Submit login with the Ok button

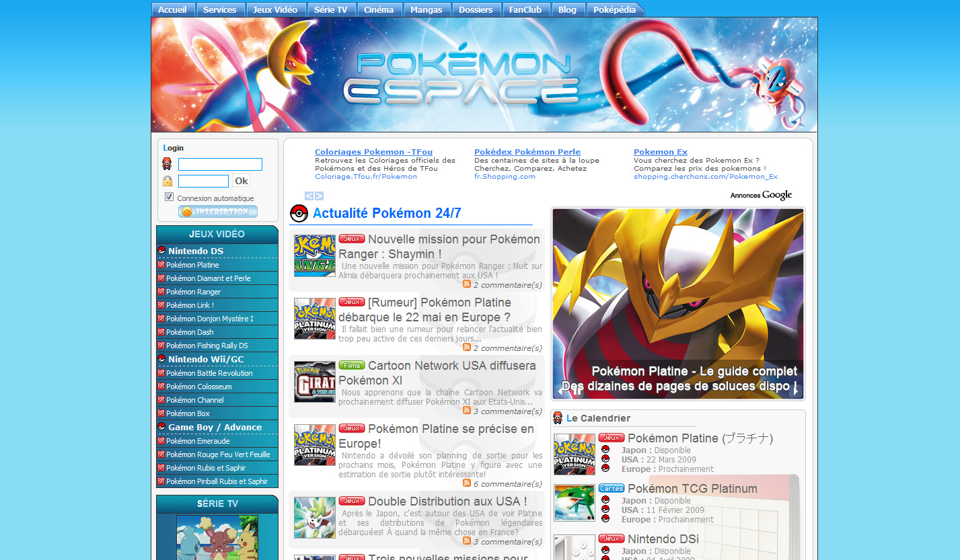[x=241, y=181]
